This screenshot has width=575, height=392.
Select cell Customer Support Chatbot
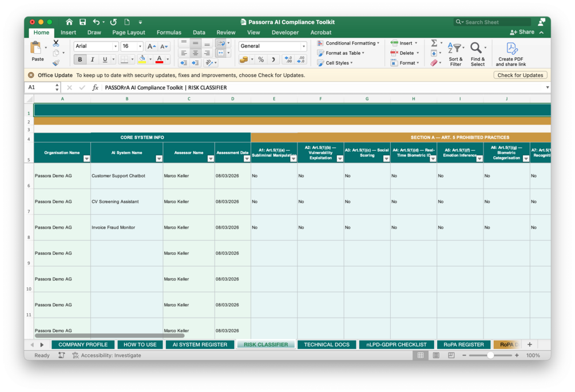point(126,176)
